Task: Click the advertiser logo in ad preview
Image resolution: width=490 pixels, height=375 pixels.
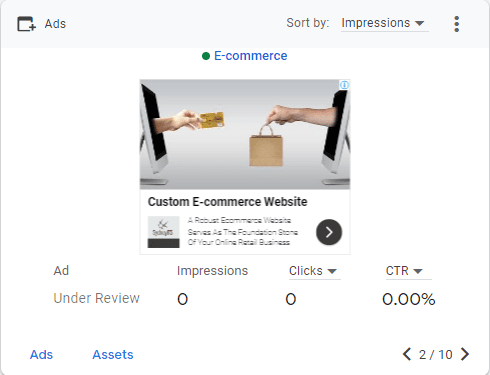Action: pos(163,232)
